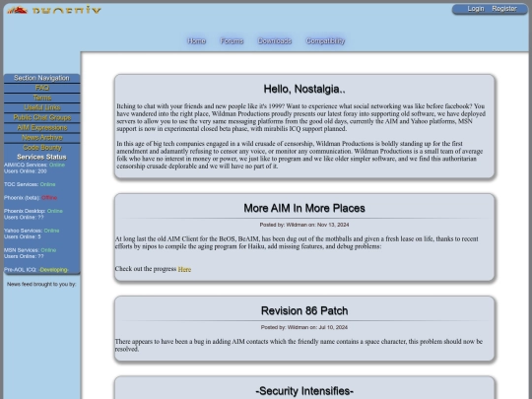Open Useful Links in the sidebar
The width and height of the screenshot is (532, 399).
[42, 108]
